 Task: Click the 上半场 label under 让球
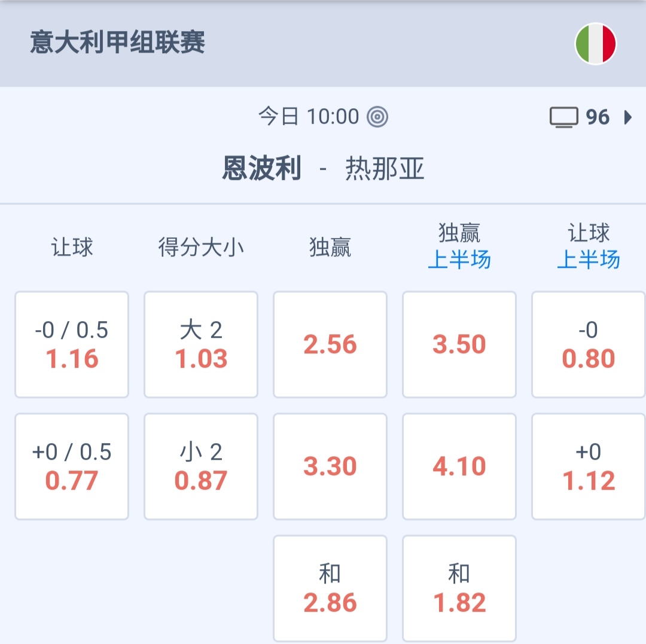(x=589, y=260)
